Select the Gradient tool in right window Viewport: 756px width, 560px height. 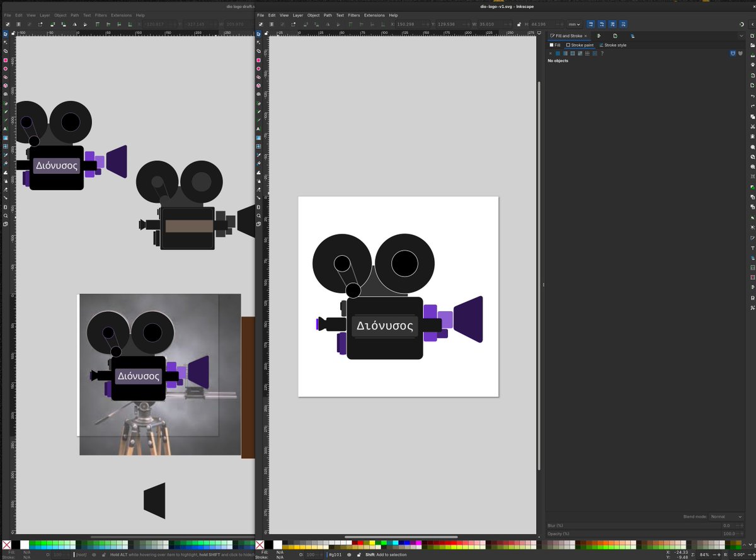pos(260,137)
